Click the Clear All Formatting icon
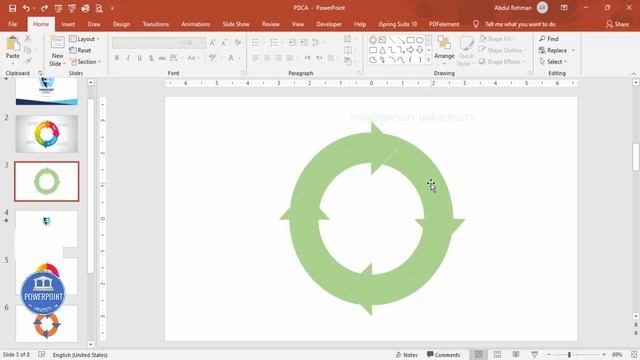 [238, 43]
